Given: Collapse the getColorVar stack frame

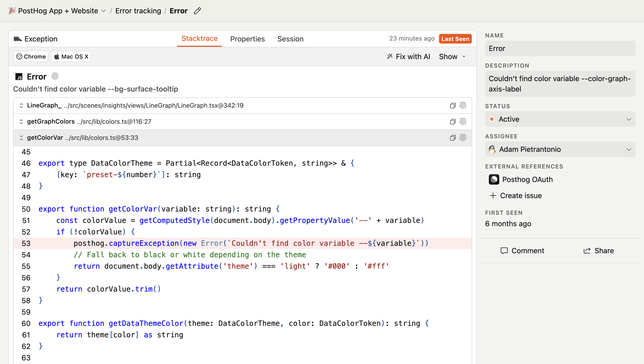Looking at the screenshot, I should pos(21,138).
